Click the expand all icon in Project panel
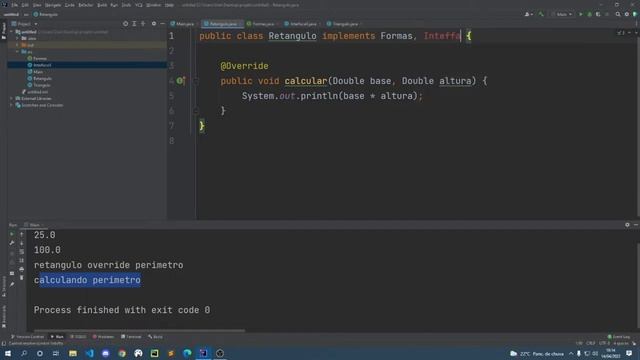The image size is (640, 360). (x=134, y=24)
